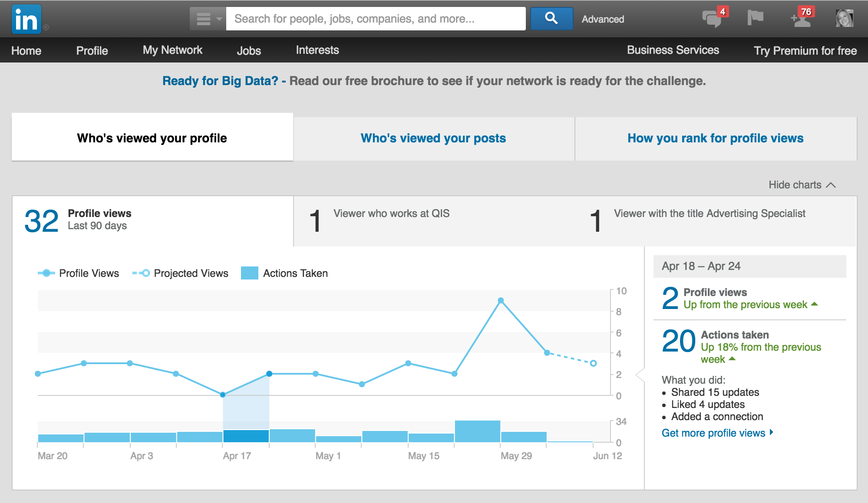
Task: Click the Actions Taken color swatch legend
Action: coord(250,273)
